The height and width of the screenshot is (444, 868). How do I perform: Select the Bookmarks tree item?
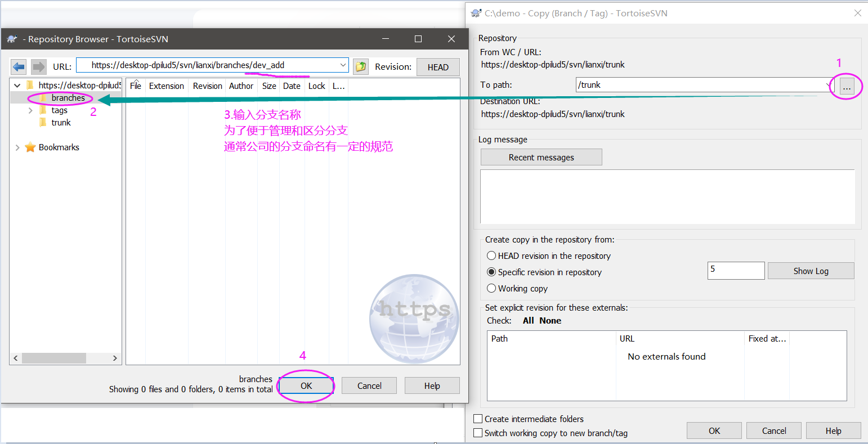[59, 147]
